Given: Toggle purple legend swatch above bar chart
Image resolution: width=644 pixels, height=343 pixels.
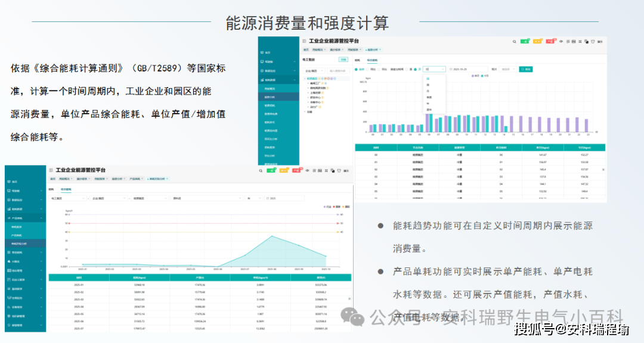Looking at the screenshot, I should point(473,76).
